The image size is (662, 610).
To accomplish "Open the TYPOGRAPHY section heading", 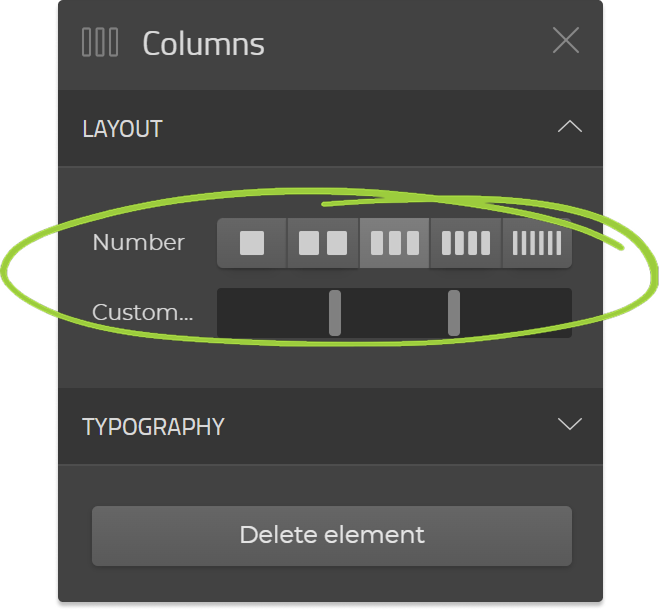I will click(x=153, y=427).
